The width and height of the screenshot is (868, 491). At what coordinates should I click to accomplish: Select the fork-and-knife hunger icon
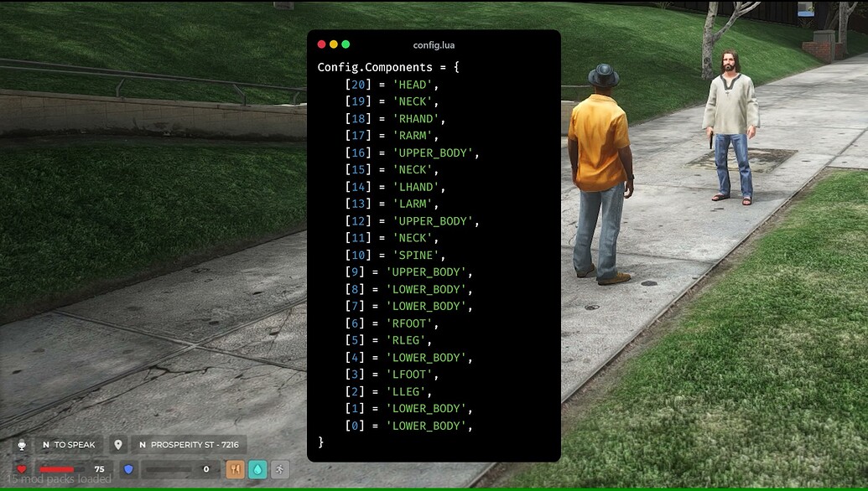coord(235,470)
